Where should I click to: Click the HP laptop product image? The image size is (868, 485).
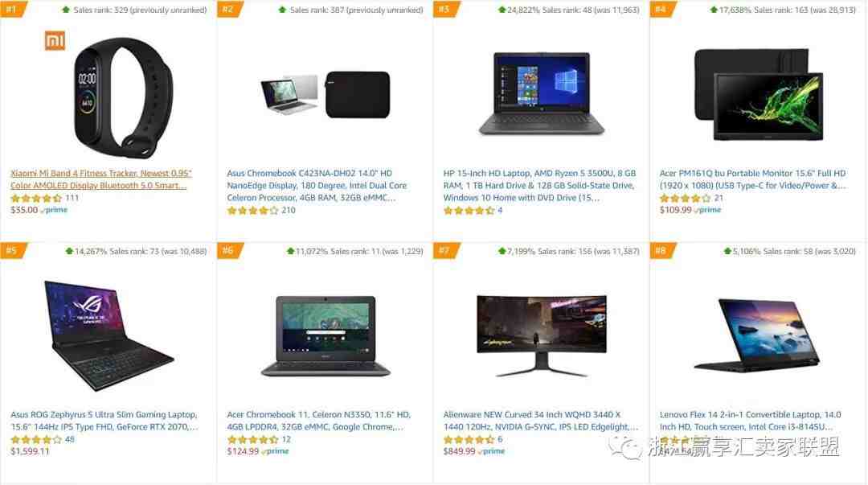click(x=542, y=93)
